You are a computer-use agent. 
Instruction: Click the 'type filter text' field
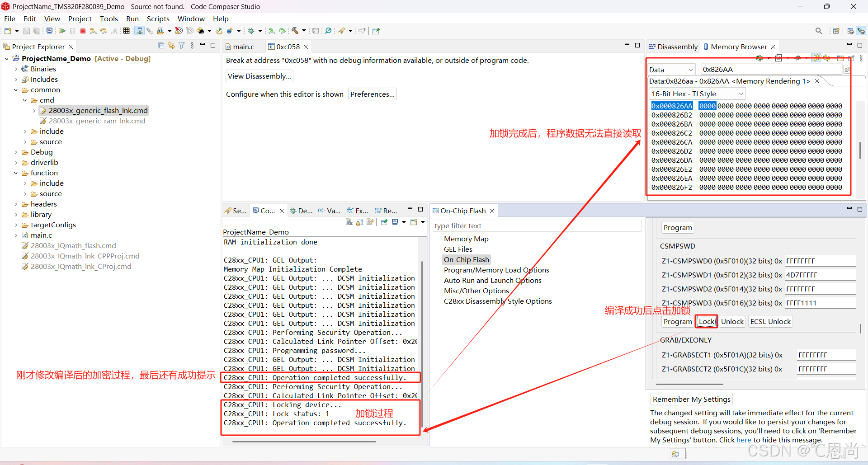coord(537,225)
